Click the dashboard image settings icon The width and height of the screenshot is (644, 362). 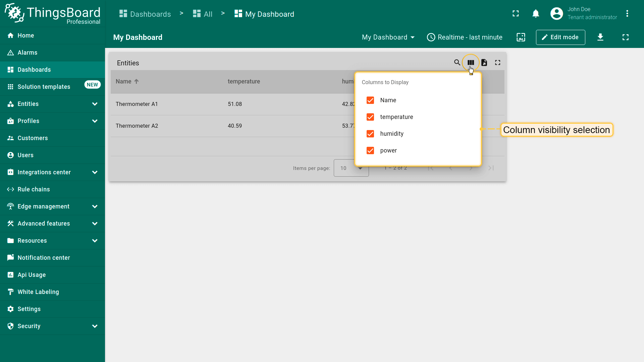click(x=521, y=37)
